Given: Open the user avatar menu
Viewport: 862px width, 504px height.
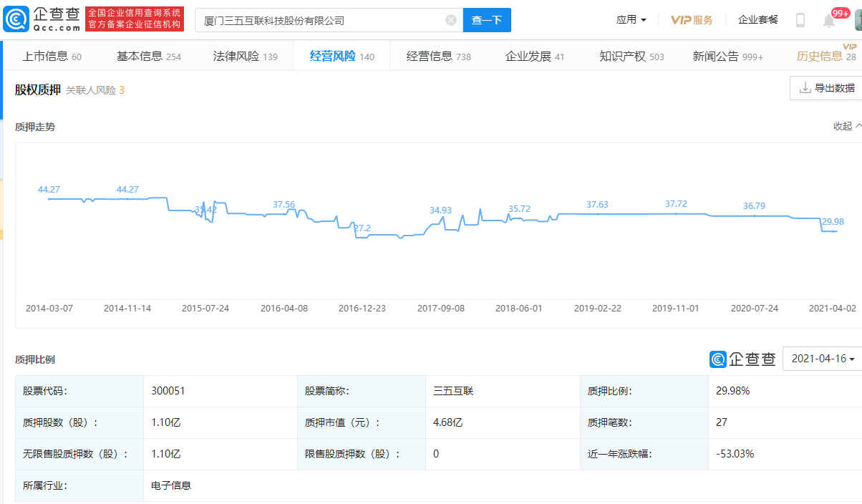Looking at the screenshot, I should (x=858, y=19).
